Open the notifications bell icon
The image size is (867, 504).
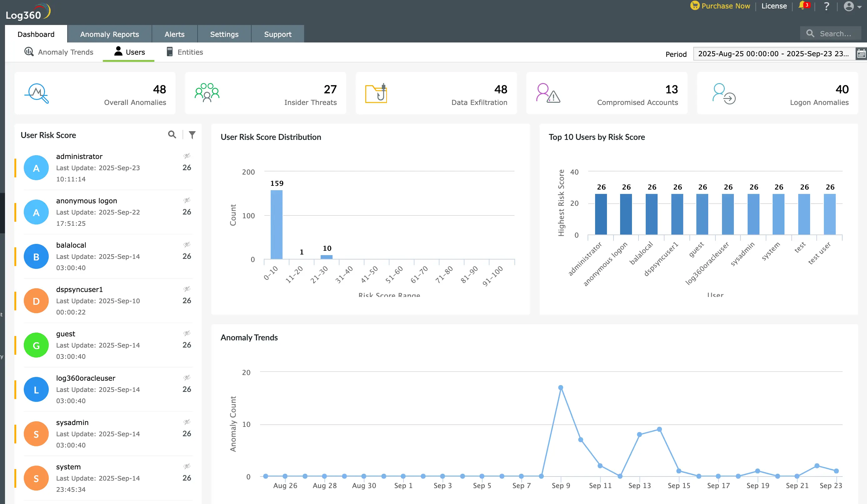803,6
